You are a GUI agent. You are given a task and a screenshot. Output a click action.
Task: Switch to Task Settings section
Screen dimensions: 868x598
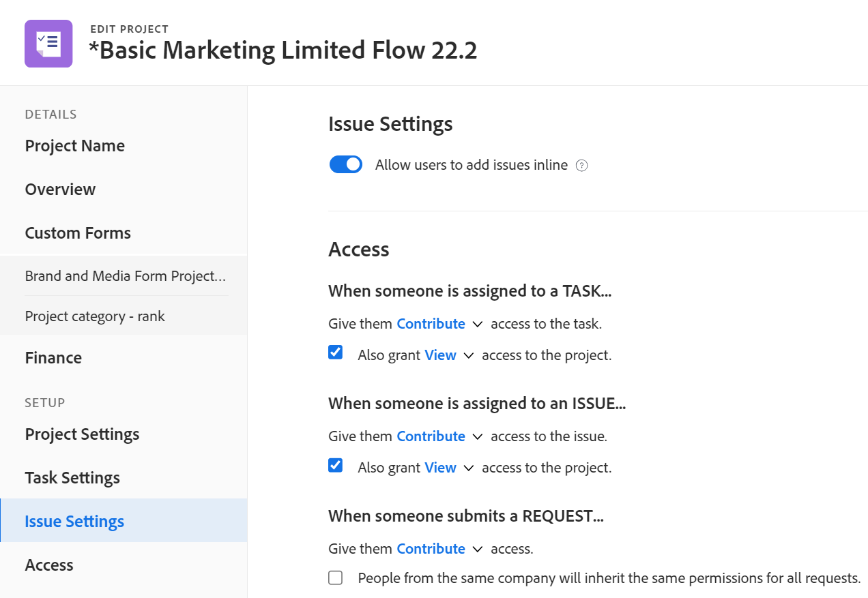[x=72, y=478]
